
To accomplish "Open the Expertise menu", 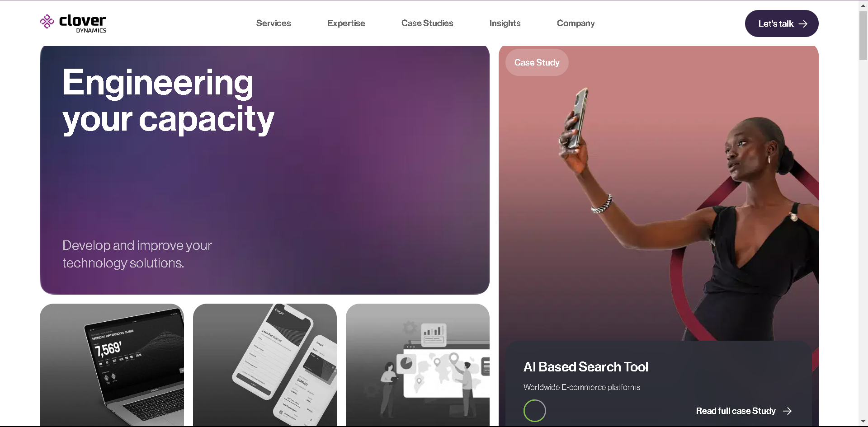I will point(346,23).
